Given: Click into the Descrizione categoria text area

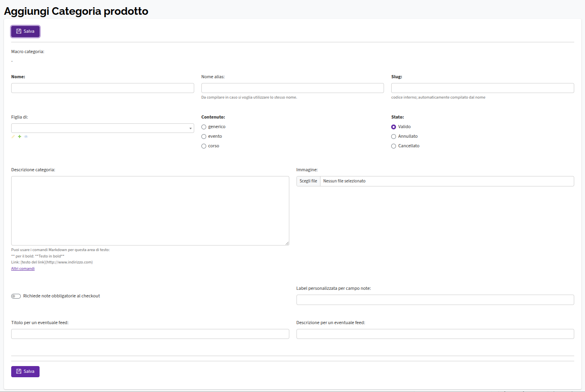Looking at the screenshot, I should click(x=150, y=211).
